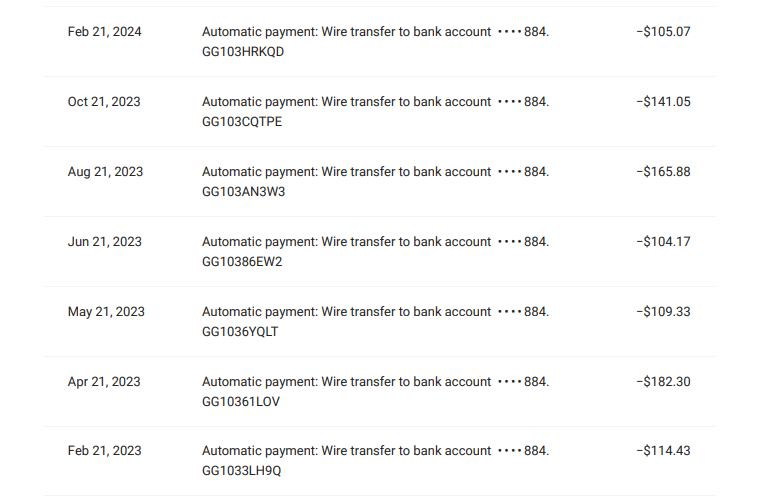
Task: Select the -$141.05 amount
Action: pos(663,102)
